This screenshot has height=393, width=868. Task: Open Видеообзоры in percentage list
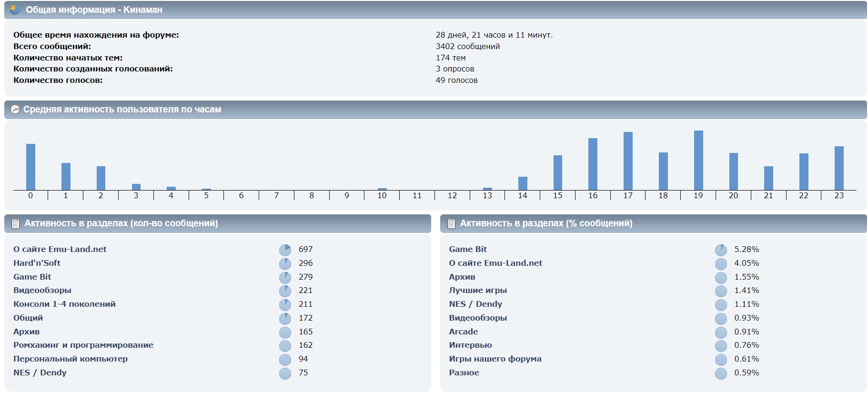tap(478, 318)
